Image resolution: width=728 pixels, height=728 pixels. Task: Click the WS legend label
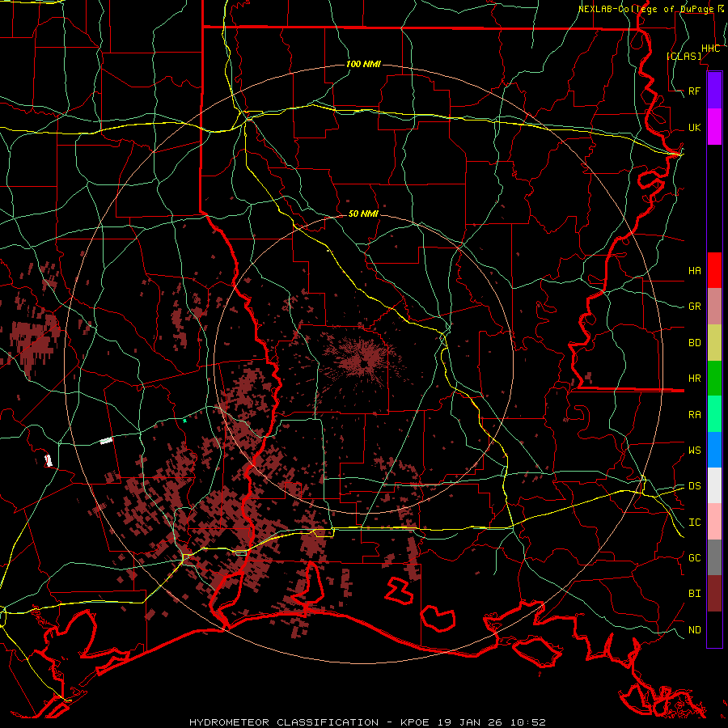tap(695, 451)
